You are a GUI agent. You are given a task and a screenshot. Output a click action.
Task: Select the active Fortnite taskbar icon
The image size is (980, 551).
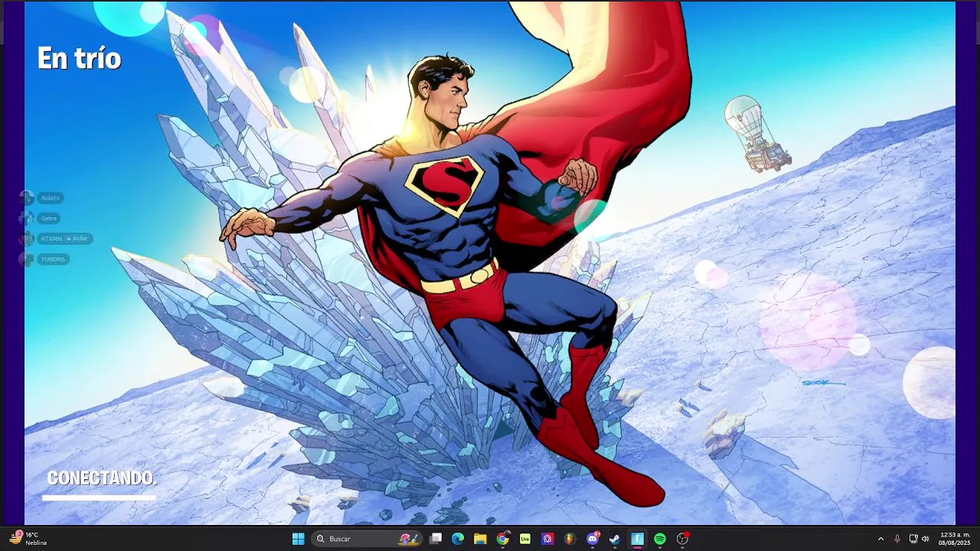[637, 539]
